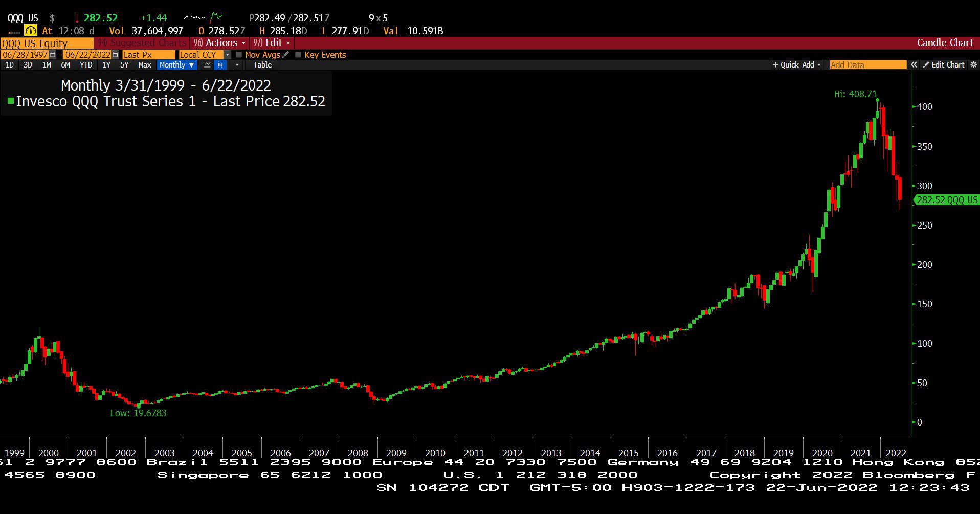
Task: Click the 9x5 bid/ask size
Action: (378, 18)
